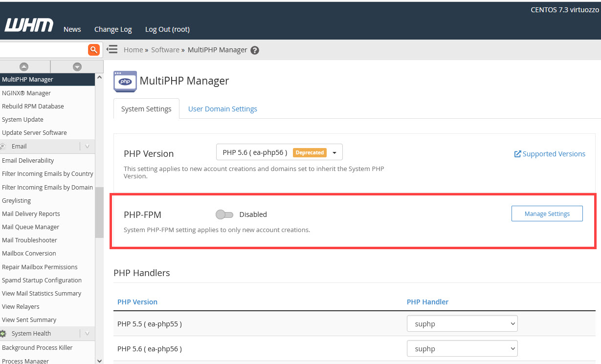Enable the PHP-FPM toggle switch
The height and width of the screenshot is (364, 601).
[224, 214]
